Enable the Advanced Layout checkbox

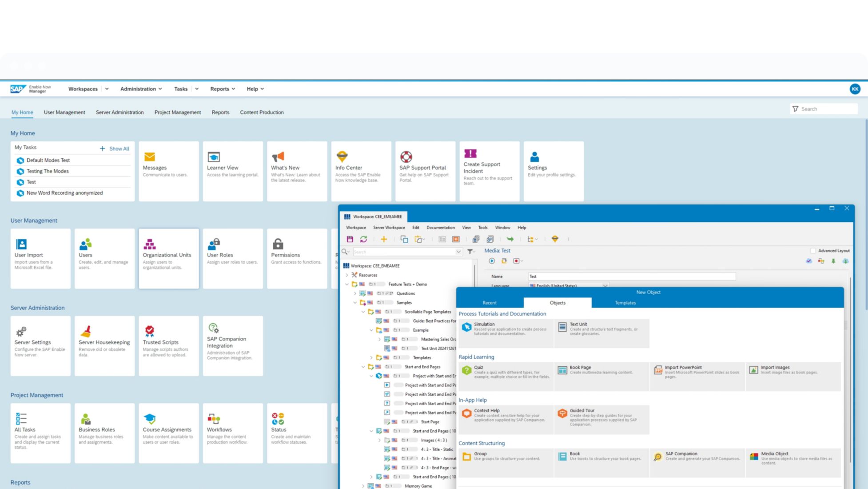813,251
